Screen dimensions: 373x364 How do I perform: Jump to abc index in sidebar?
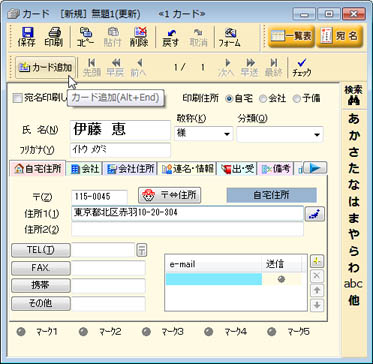click(x=353, y=284)
